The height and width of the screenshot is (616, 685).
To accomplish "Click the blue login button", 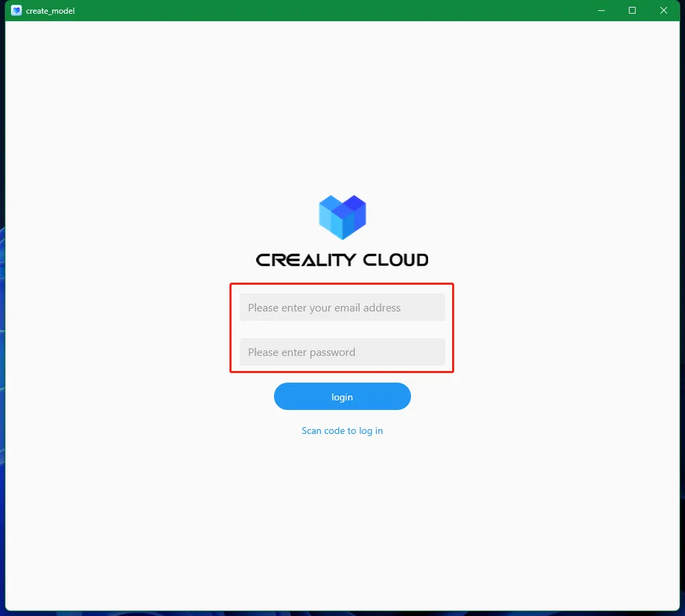I will (342, 396).
